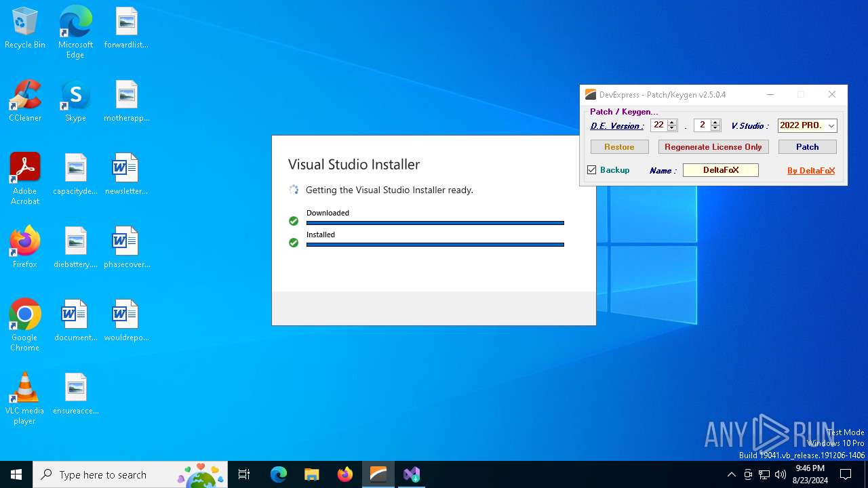
Task: Open Microsoft Edge from the taskbar
Action: (279, 474)
